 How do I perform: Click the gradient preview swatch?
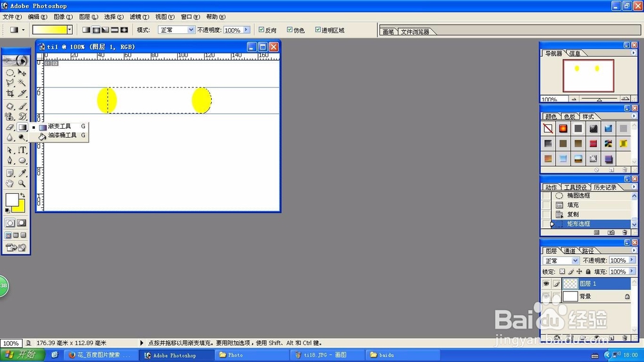(50, 30)
